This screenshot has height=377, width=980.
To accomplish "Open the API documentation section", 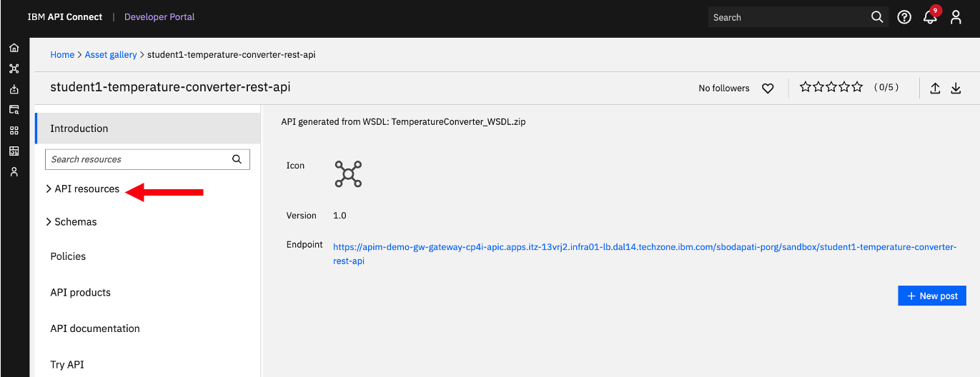I will click(x=95, y=329).
